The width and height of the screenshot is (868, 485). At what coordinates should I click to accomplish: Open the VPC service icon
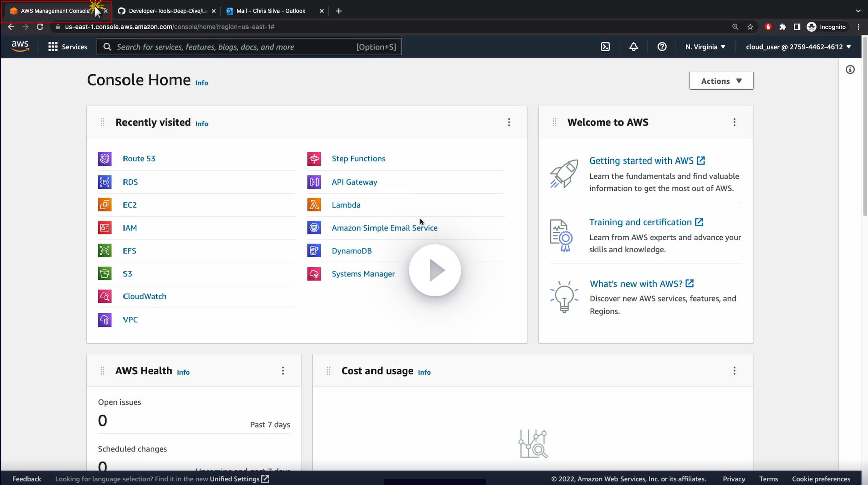[105, 319]
